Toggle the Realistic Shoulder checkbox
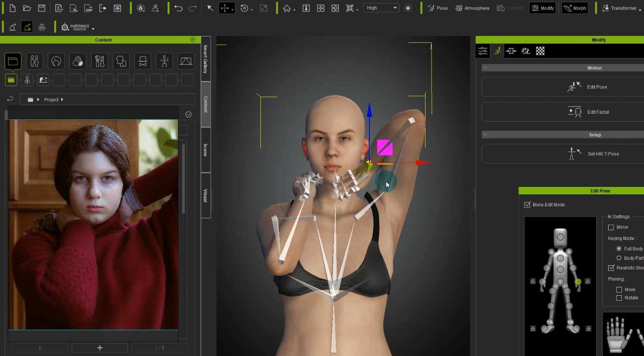This screenshot has height=356, width=644. point(611,268)
